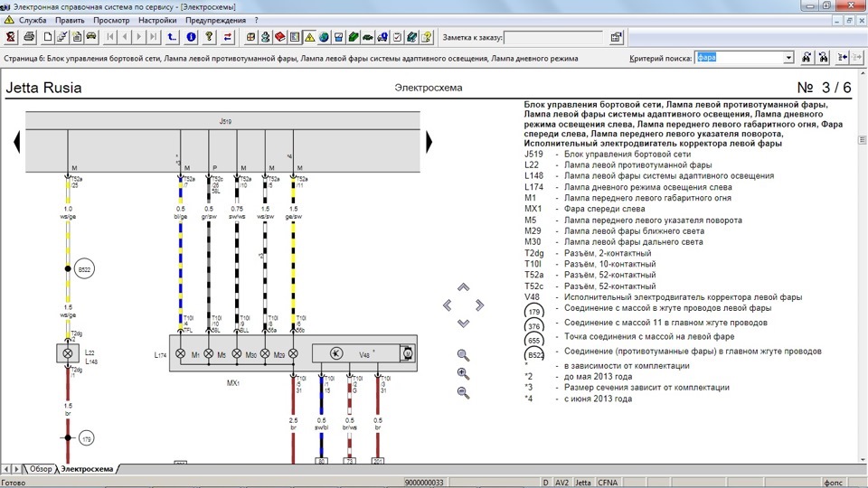
Task: Click the second binoculars find-next icon
Action: 823,58
